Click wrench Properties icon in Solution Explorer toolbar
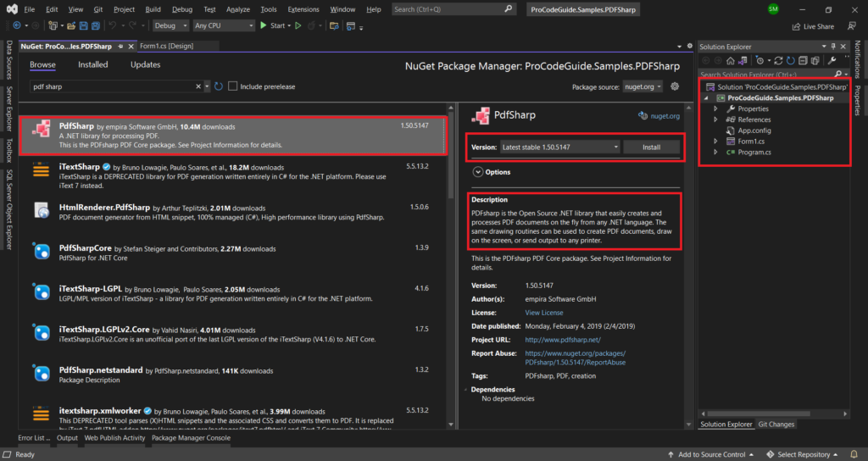The width and height of the screenshot is (868, 461). 832,60
